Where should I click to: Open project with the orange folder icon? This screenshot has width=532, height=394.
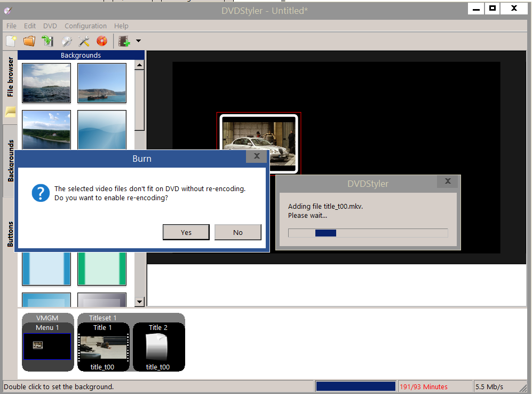(29, 41)
